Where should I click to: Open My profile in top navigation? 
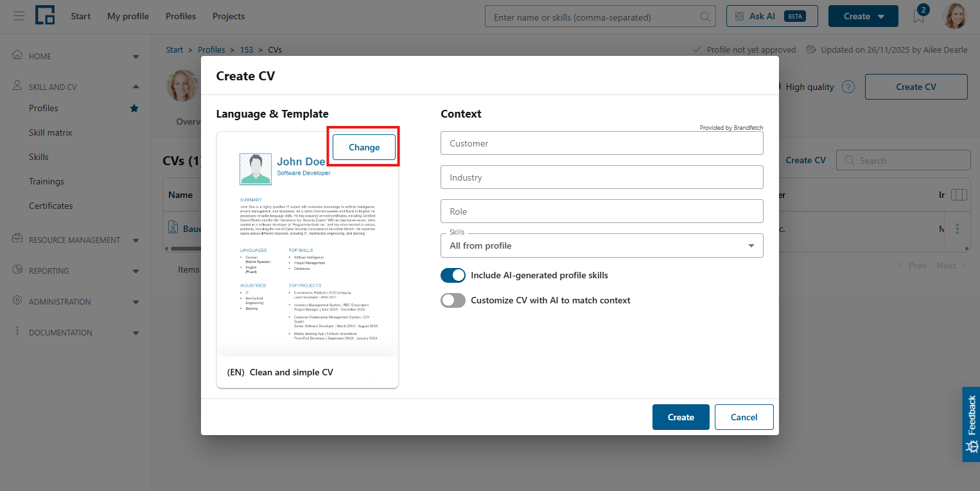tap(128, 16)
